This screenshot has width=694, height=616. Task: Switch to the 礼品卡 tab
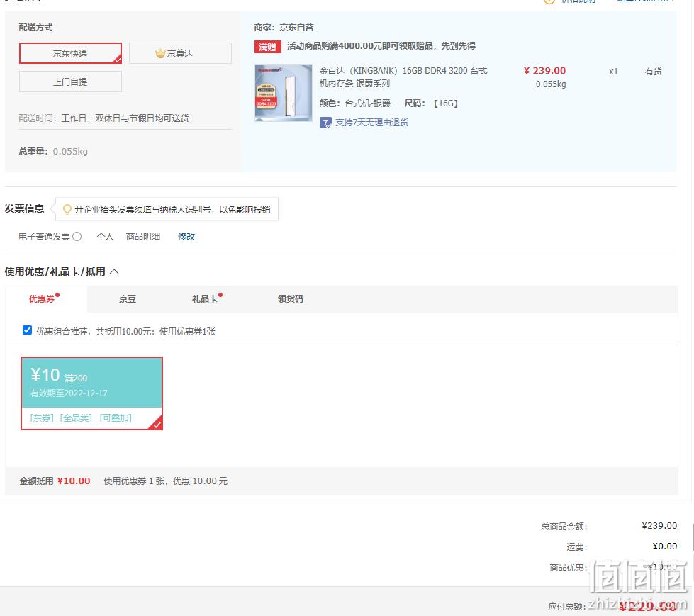pyautogui.click(x=204, y=299)
